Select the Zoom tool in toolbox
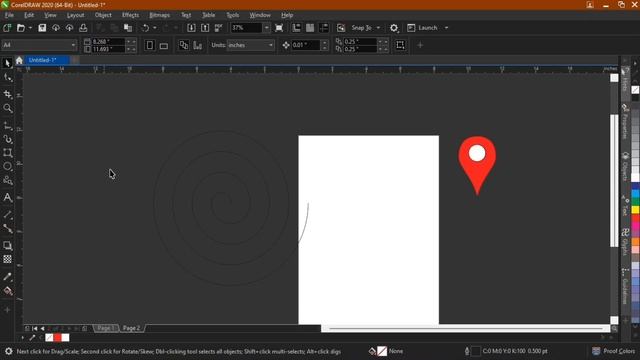 pyautogui.click(x=7, y=108)
